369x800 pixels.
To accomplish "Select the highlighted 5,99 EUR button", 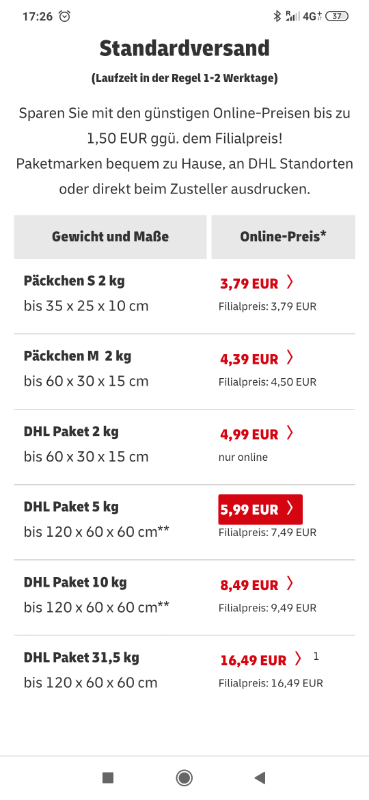I will pos(260,509).
